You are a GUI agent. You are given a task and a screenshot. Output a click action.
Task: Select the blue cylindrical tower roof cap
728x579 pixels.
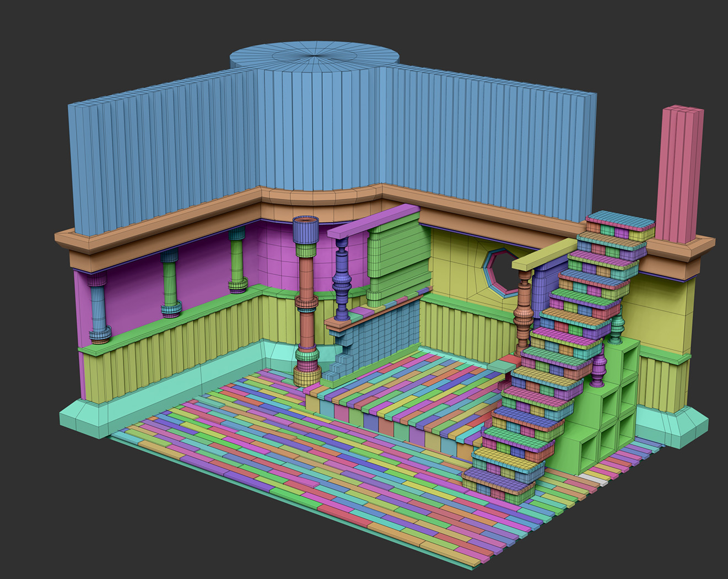click(314, 55)
